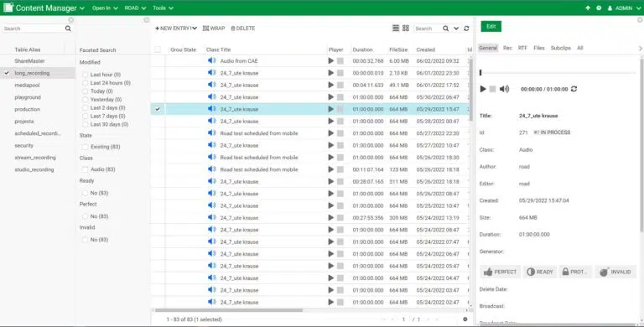Open the Open In dropdown menu
The image size is (644, 327).
click(x=105, y=8)
